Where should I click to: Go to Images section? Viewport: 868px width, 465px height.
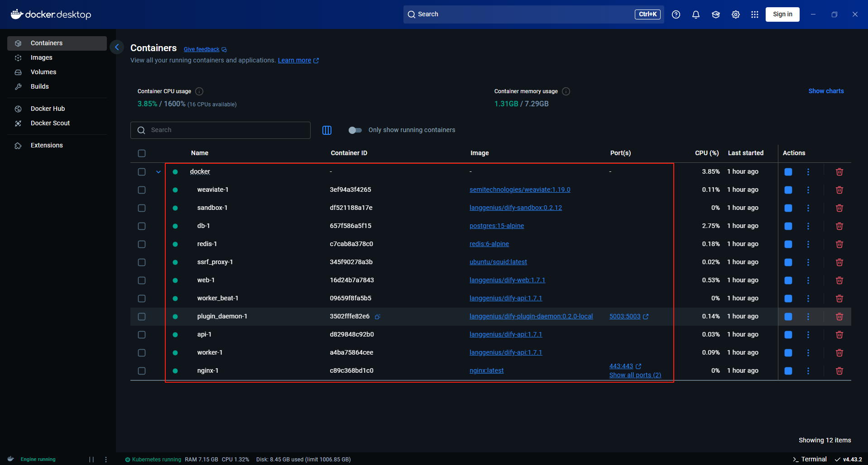(57, 57)
